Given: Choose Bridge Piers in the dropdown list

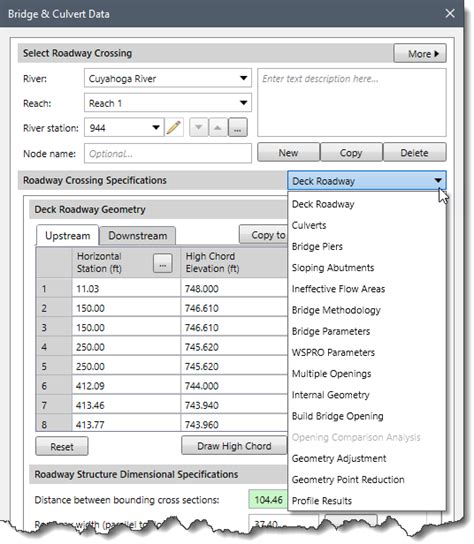Looking at the screenshot, I should point(317,246).
